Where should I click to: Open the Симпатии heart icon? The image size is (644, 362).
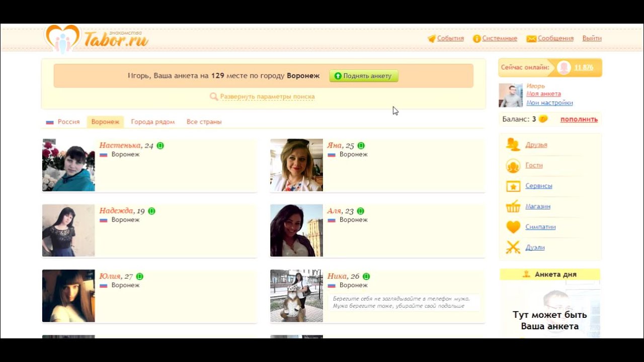tap(513, 227)
